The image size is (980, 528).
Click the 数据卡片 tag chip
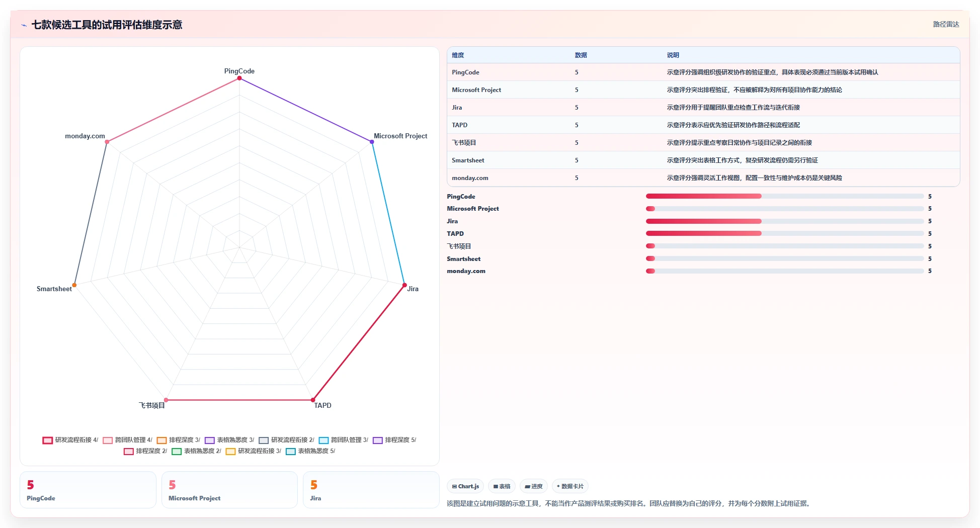570,486
